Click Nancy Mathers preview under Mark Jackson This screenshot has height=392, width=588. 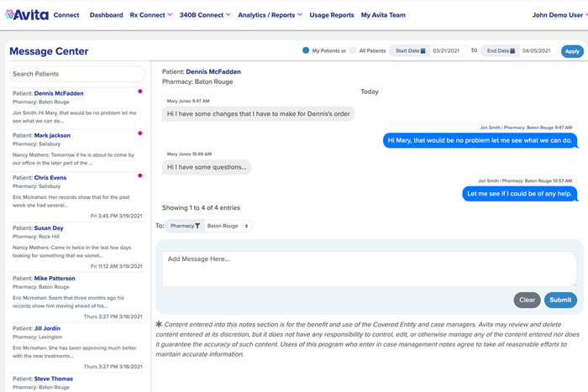coord(74,159)
